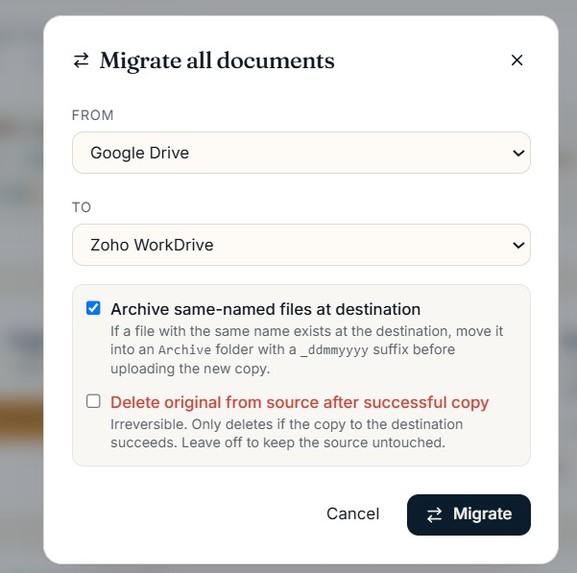This screenshot has width=577, height=573.
Task: Click the 'Migrate all documents' heading
Action: coord(217,60)
